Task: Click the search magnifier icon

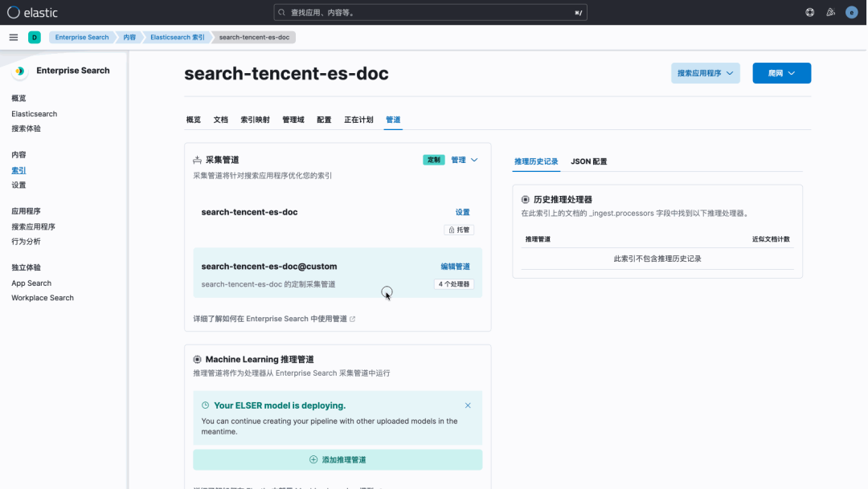Action: [282, 12]
